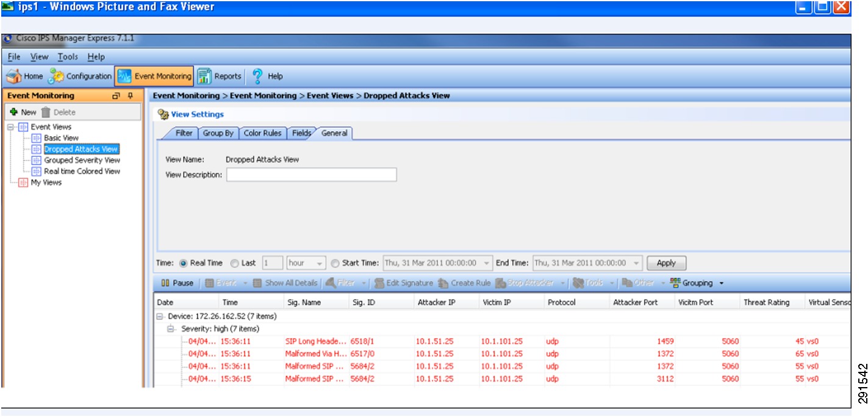The height and width of the screenshot is (417, 868).
Task: Restore the Event Monitoring side panel
Action: coord(117,96)
